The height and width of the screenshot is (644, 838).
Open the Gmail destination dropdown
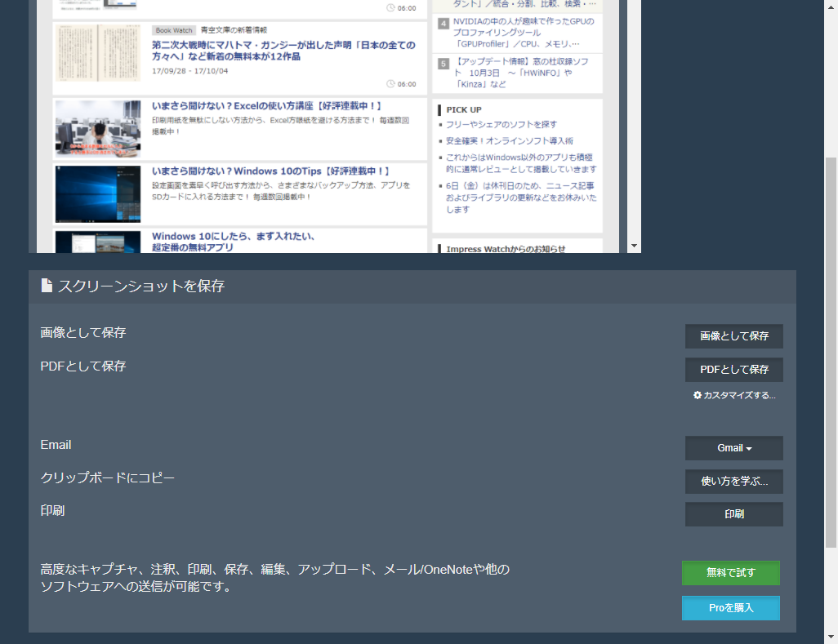click(733, 447)
